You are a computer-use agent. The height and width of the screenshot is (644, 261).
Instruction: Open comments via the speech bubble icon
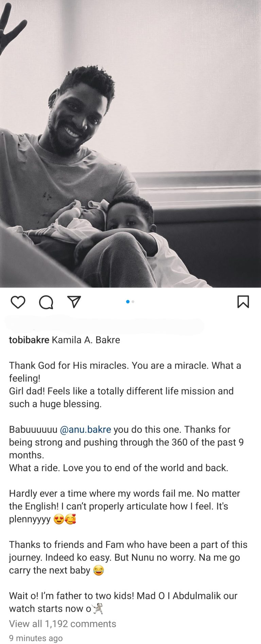tap(46, 302)
